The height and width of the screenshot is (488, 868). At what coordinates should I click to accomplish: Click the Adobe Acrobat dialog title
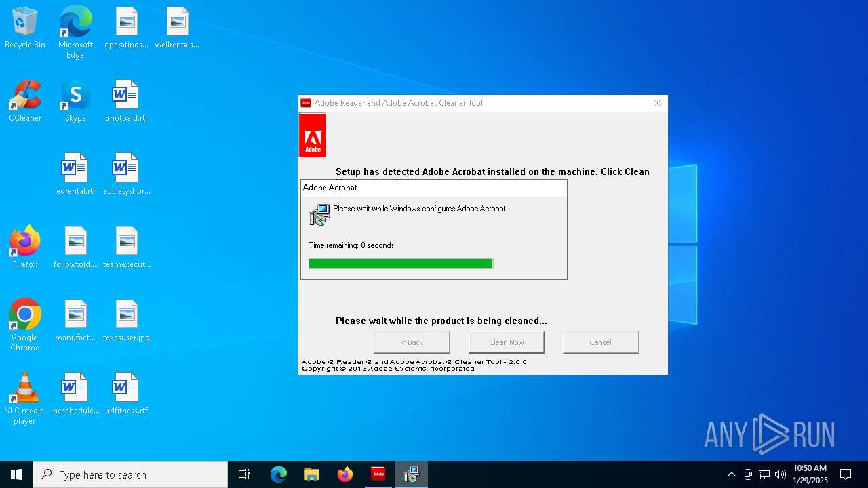point(330,188)
